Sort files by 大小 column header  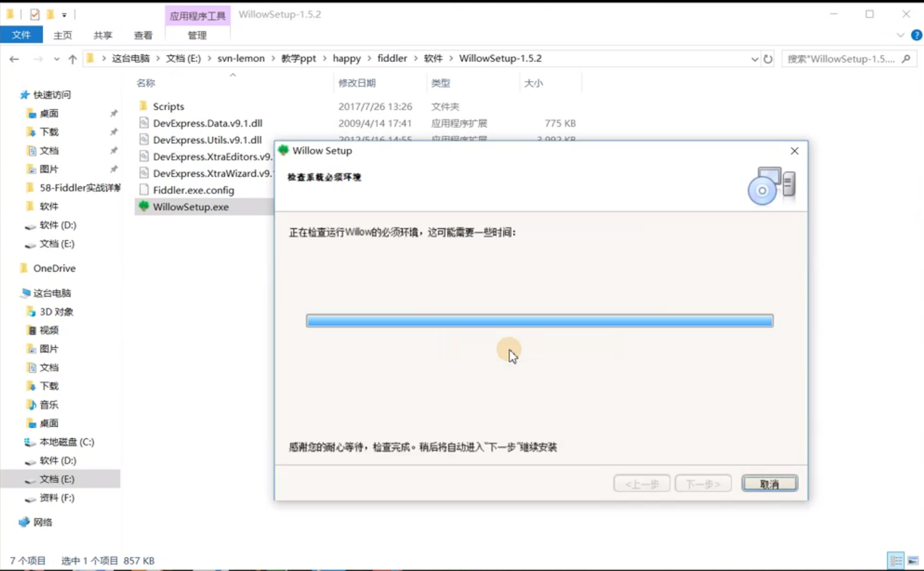(534, 83)
